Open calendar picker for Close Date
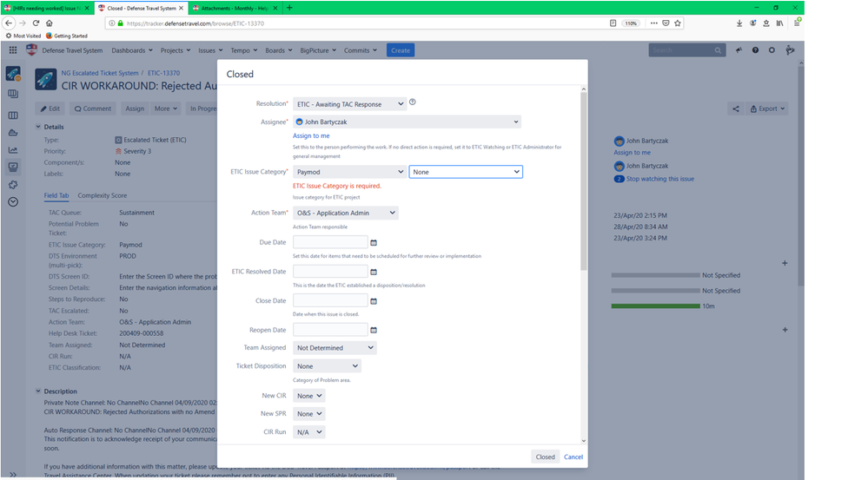Viewport: 868px width, 480px height. pyautogui.click(x=374, y=301)
